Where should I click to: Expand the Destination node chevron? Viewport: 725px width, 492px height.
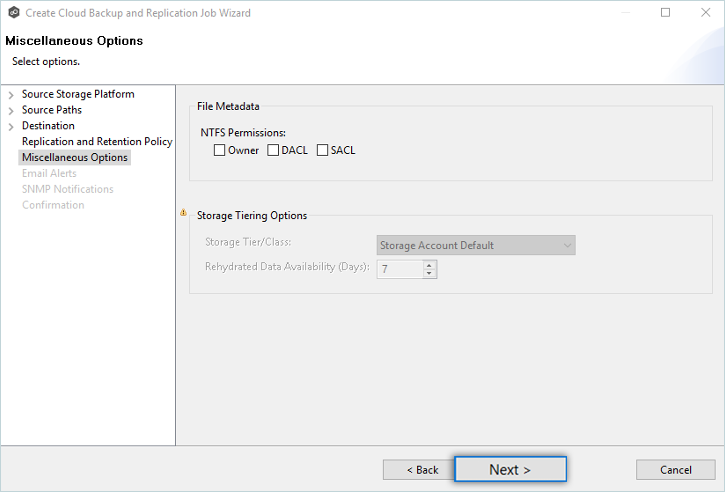point(11,127)
